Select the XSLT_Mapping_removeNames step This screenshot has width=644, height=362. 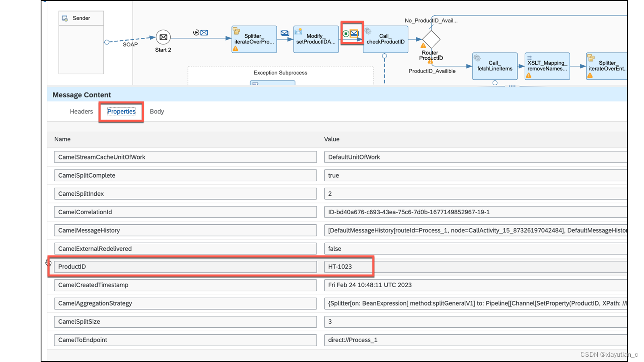pyautogui.click(x=547, y=66)
